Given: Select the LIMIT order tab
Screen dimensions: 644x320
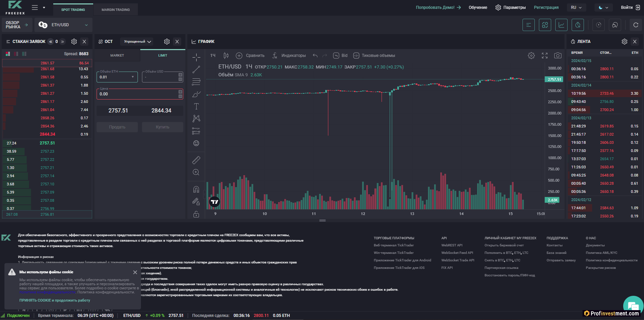Looking at the screenshot, I should (x=163, y=56).
